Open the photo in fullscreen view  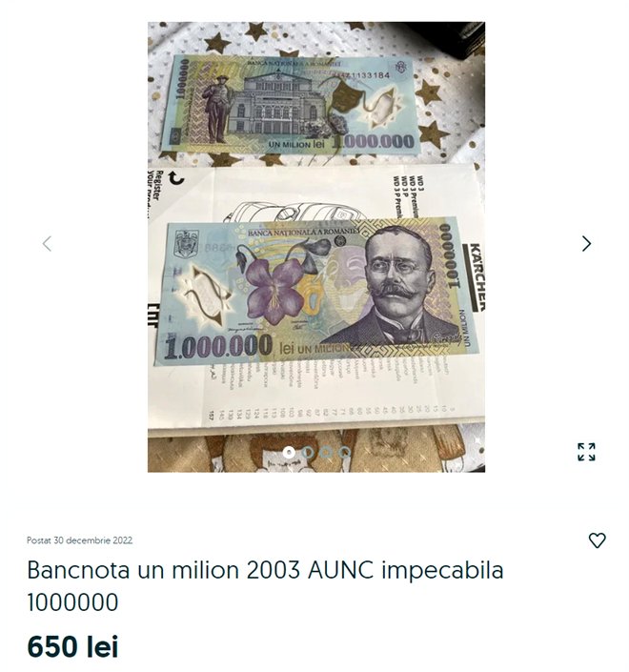(x=586, y=452)
